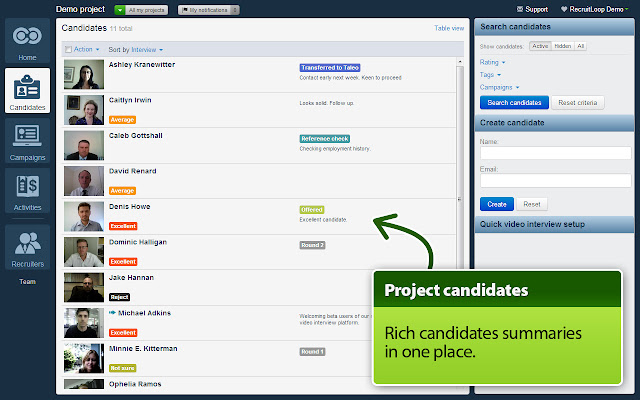Show Hidden candidates
640x400 pixels.
click(562, 46)
